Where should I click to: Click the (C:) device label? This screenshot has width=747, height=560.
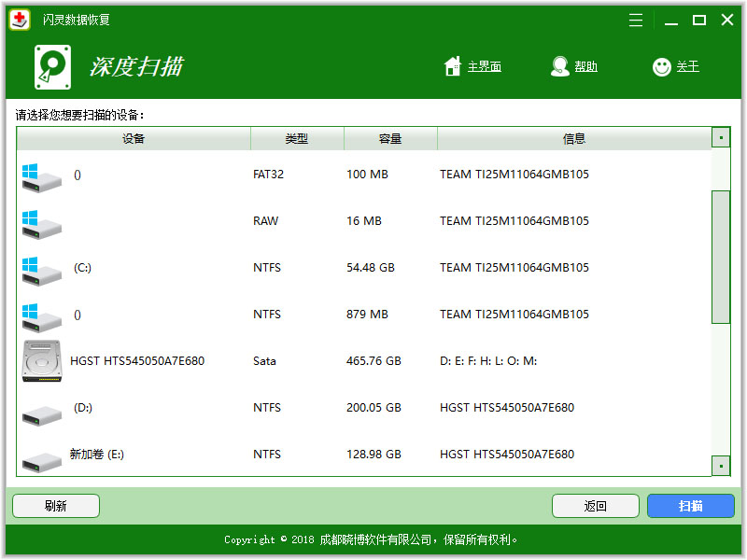tap(82, 268)
